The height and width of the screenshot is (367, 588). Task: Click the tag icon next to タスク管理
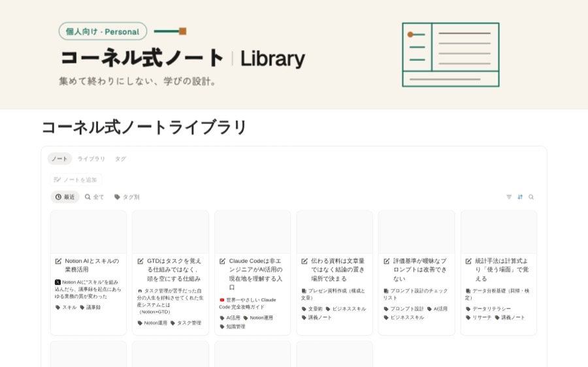click(173, 323)
